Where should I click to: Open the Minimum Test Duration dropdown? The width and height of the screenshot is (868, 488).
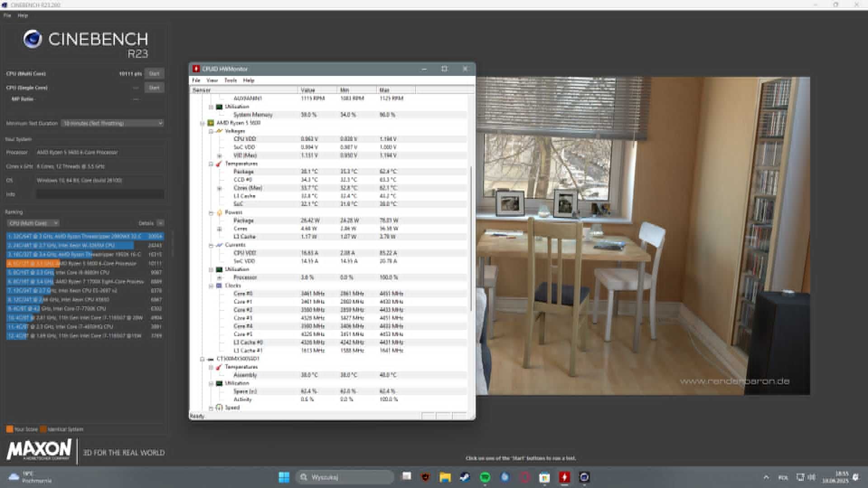pyautogui.click(x=112, y=123)
